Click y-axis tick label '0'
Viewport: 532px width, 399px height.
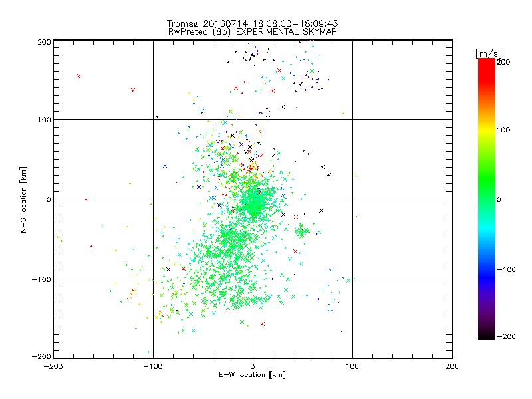(49, 200)
